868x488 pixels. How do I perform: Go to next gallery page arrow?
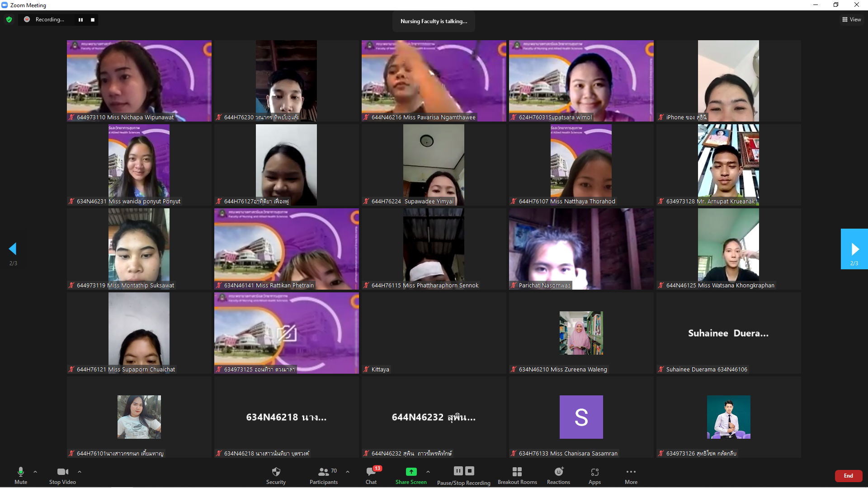point(854,249)
